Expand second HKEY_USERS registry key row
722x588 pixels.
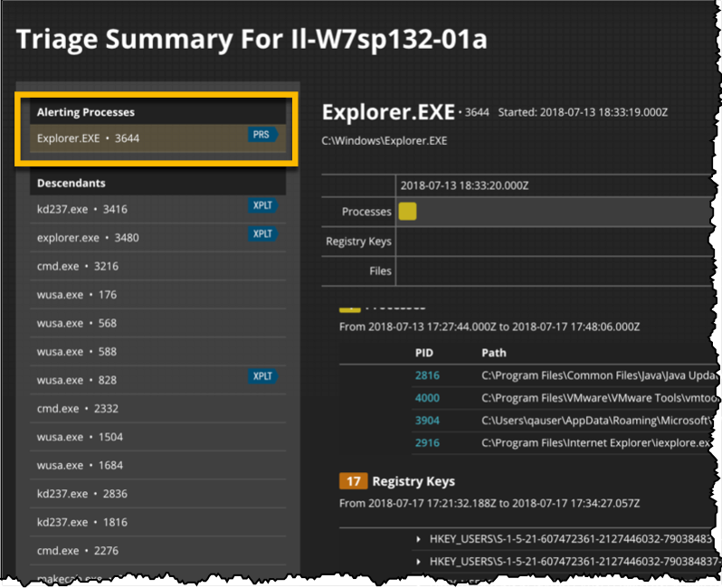click(x=418, y=562)
